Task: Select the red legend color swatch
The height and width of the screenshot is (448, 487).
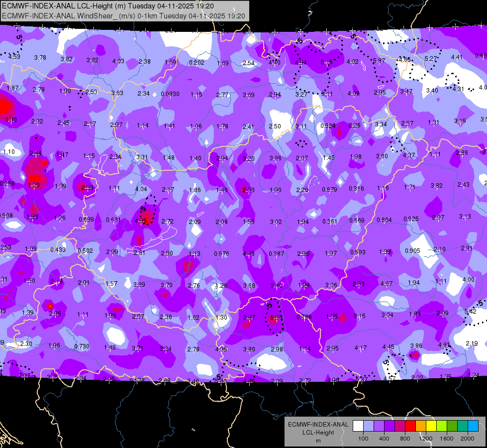Action: tap(410, 426)
